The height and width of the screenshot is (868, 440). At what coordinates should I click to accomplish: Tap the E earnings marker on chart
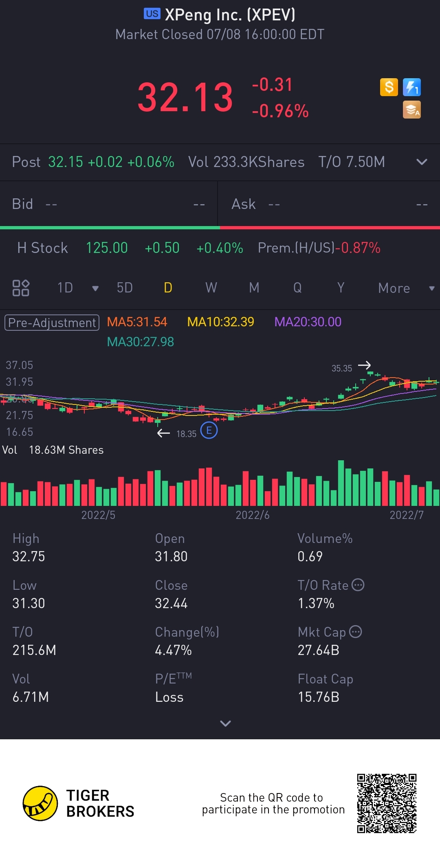coord(209,431)
